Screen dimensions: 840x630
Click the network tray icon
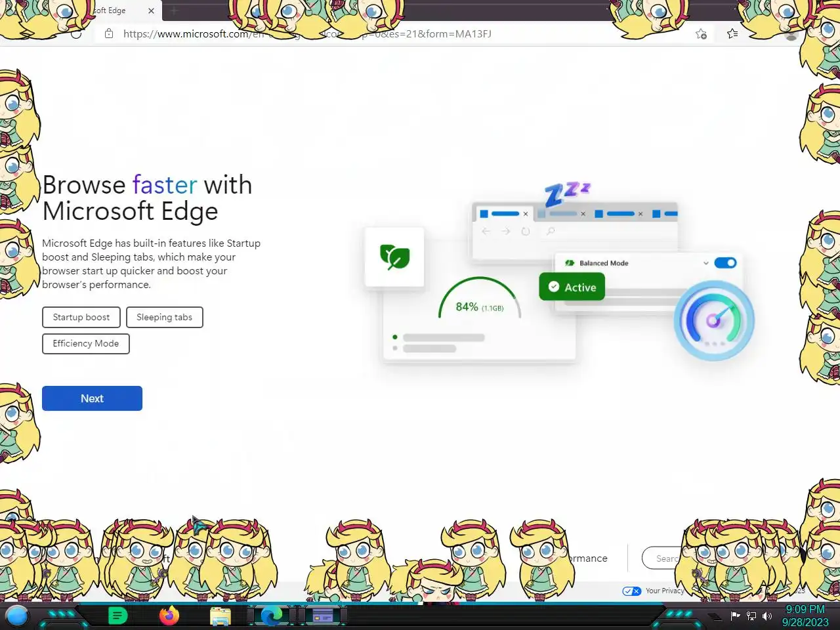pyautogui.click(x=751, y=616)
